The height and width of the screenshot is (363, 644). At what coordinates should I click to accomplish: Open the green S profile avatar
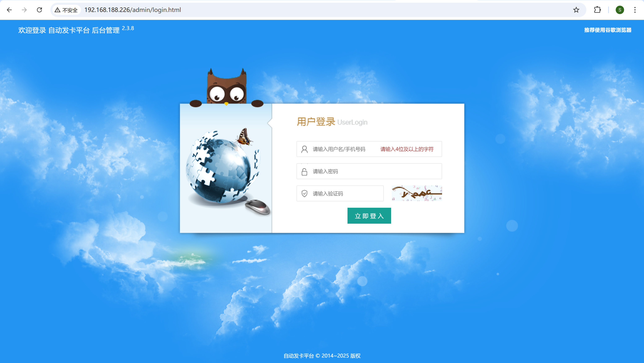620,10
